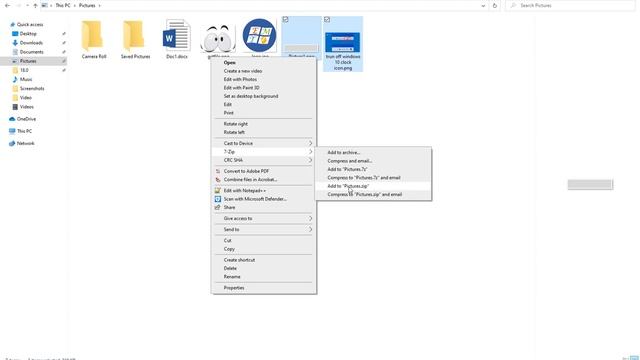This screenshot has height=360, width=640.
Task: Expand the CRC SHA submenu
Action: [264, 160]
